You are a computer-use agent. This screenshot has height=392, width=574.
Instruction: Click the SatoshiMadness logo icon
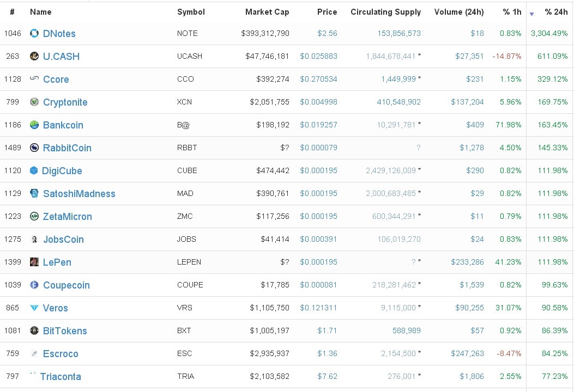pos(34,193)
